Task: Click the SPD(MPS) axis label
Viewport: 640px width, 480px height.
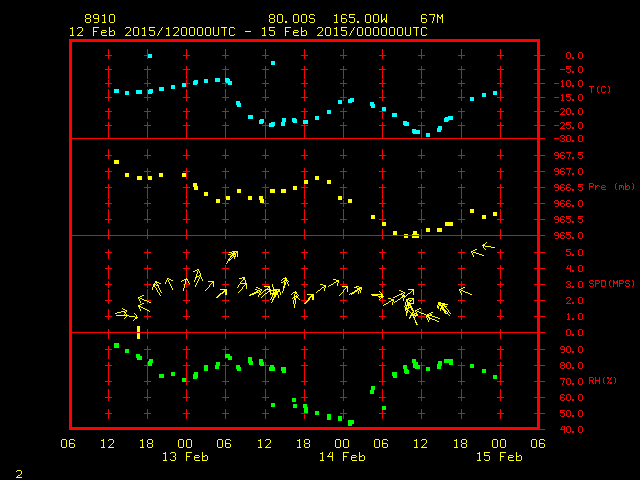Action: [611, 284]
